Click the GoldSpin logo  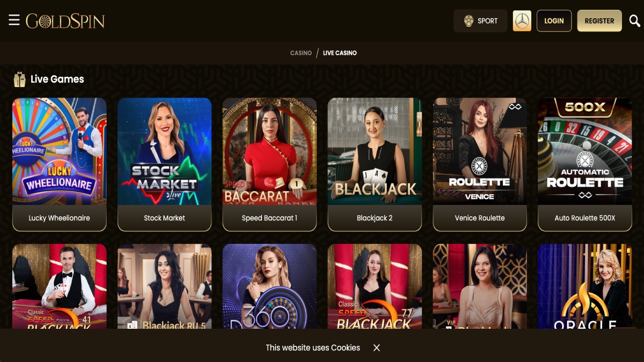pos(65,21)
